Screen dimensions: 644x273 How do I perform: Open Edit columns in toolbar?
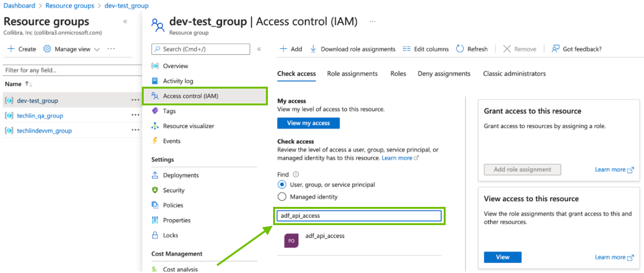407,49
